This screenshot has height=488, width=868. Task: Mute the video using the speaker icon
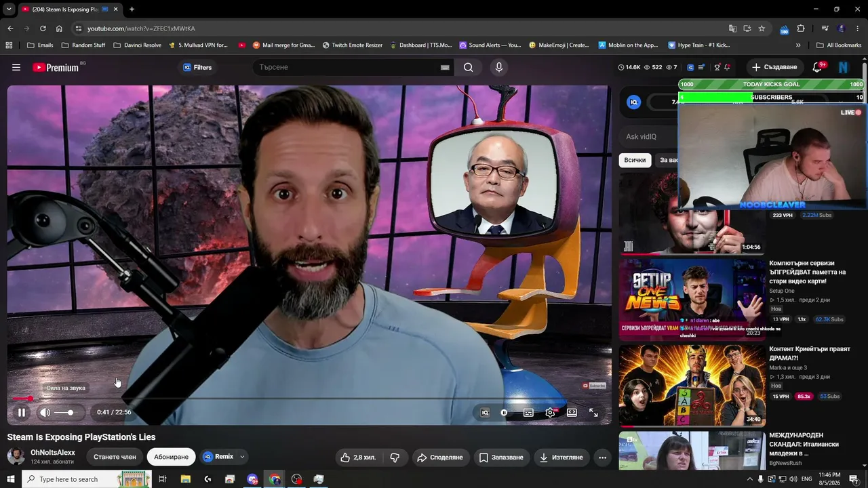[x=45, y=412]
